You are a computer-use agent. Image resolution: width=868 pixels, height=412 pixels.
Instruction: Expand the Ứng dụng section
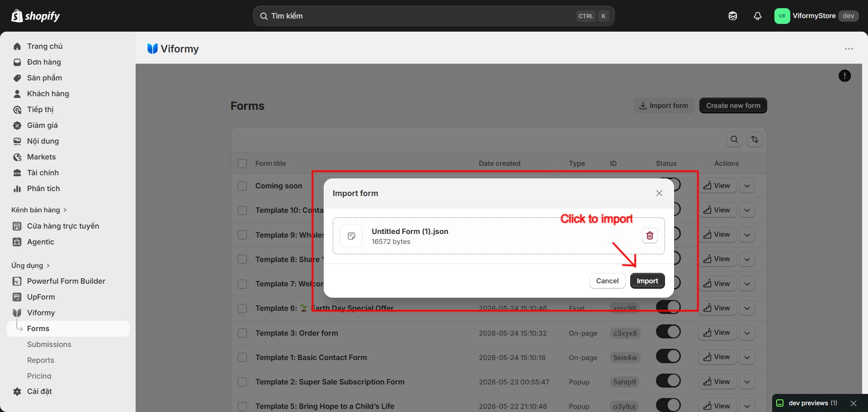tap(31, 266)
